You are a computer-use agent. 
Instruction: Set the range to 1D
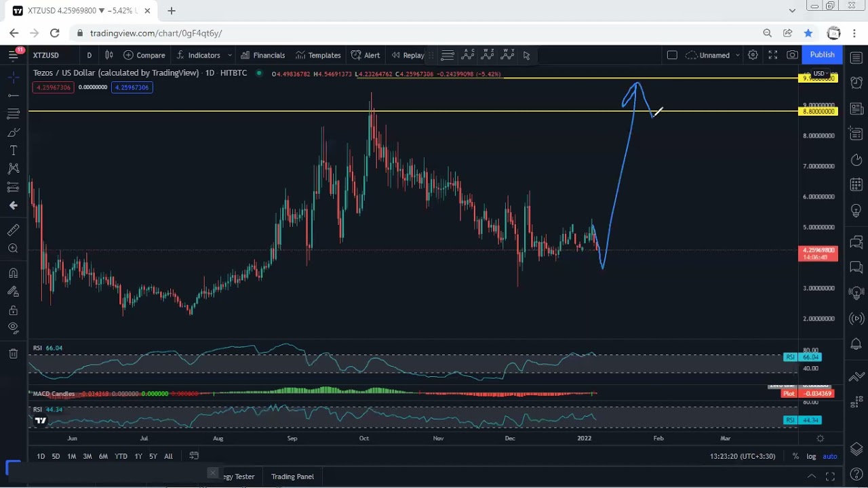[x=41, y=456]
